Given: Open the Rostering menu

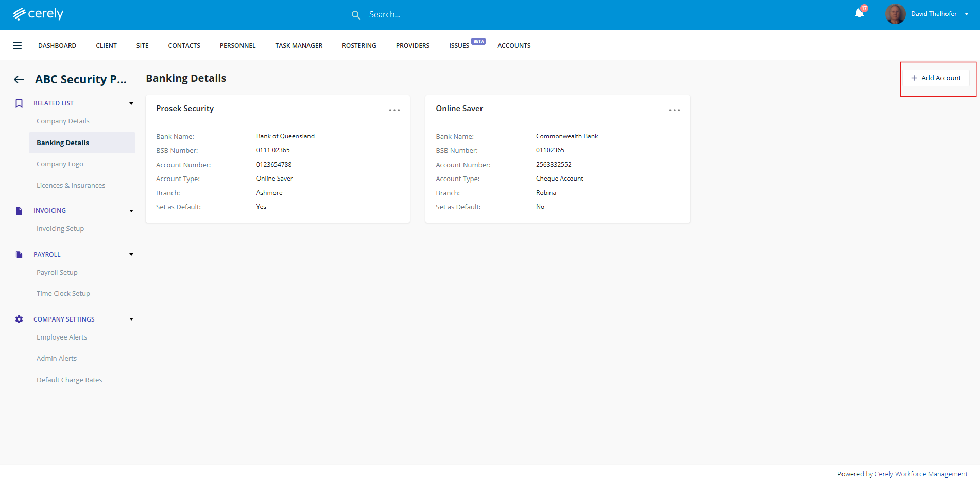Looking at the screenshot, I should click(359, 46).
